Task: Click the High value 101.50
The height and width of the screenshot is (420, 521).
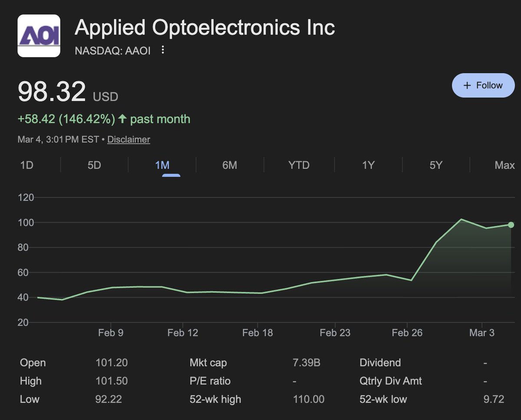Action: coord(112,381)
